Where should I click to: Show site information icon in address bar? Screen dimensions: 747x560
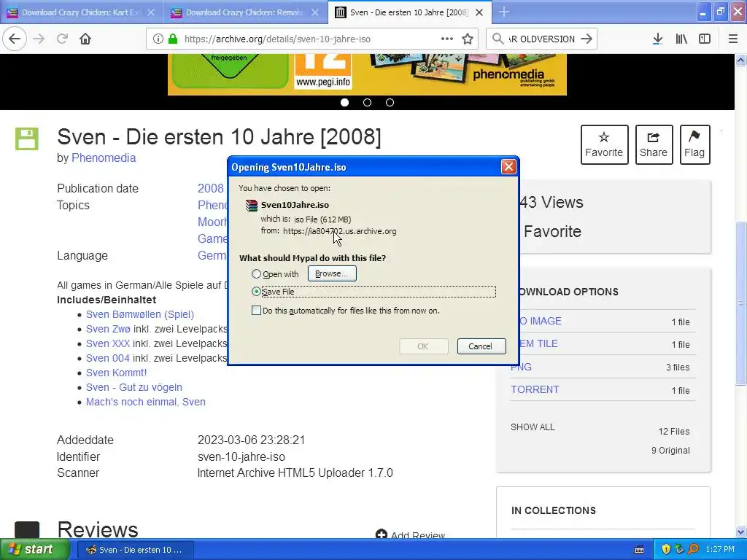tap(158, 39)
